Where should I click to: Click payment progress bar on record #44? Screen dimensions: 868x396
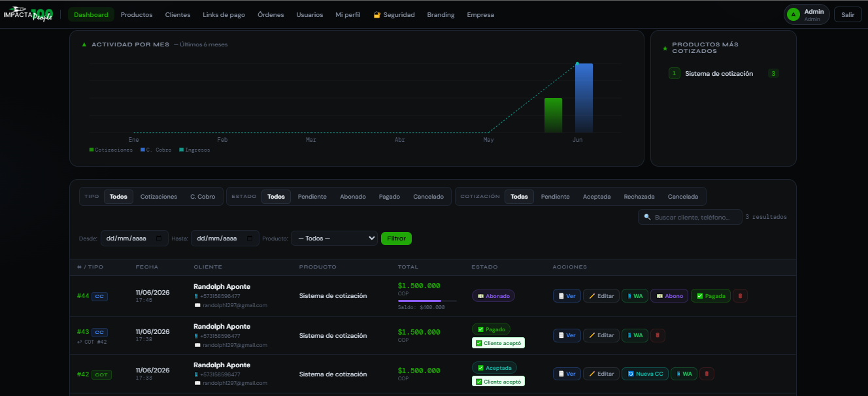[427, 301]
